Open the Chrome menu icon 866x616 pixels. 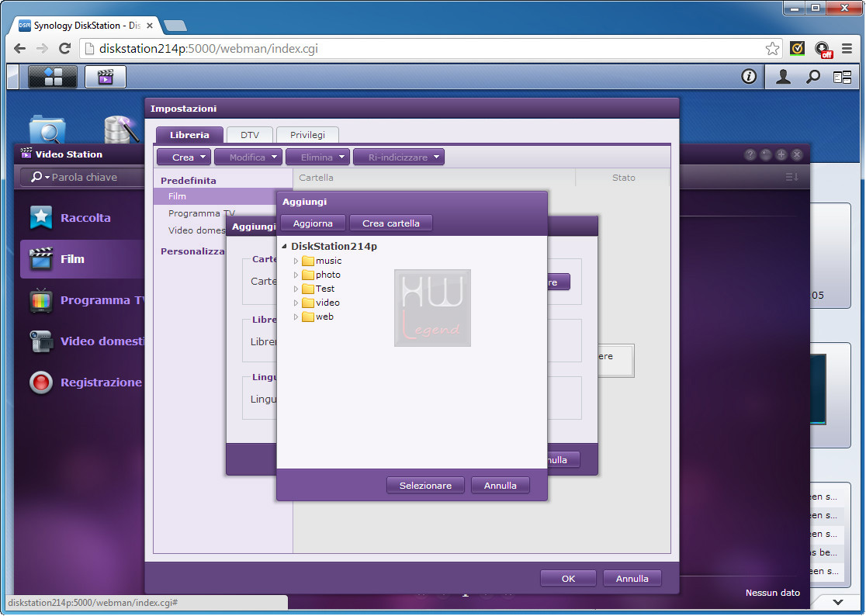point(847,49)
